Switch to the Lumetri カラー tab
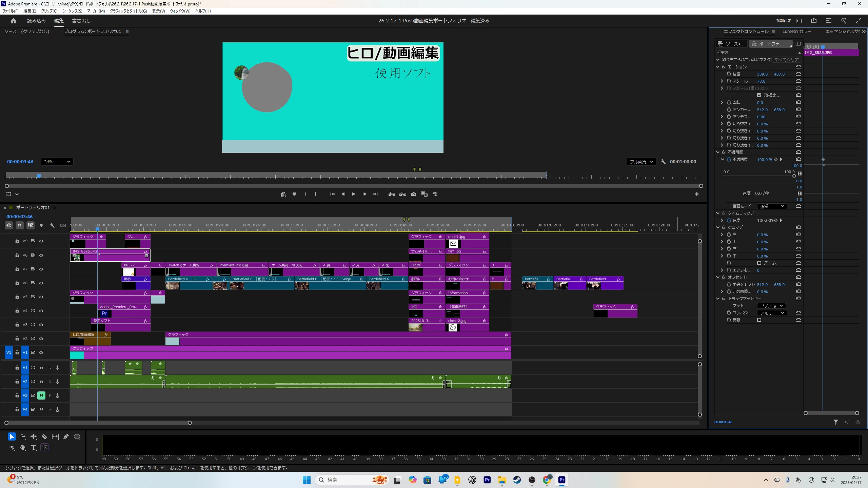Viewport: 868px width, 488px height. point(796,31)
